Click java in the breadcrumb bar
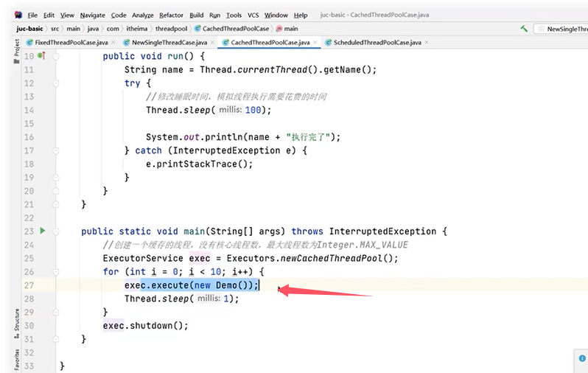 pos(93,29)
